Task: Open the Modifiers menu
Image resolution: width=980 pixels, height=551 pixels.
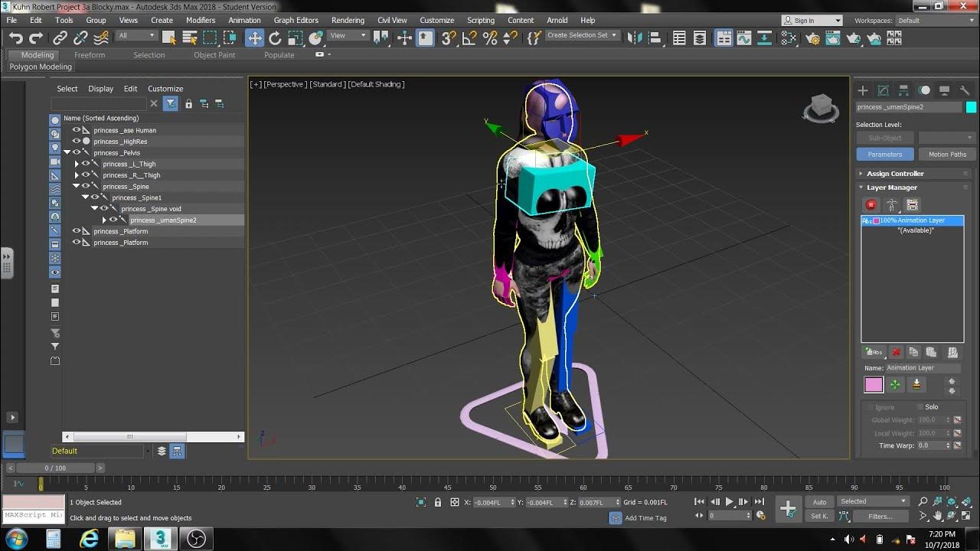Action: pos(201,20)
